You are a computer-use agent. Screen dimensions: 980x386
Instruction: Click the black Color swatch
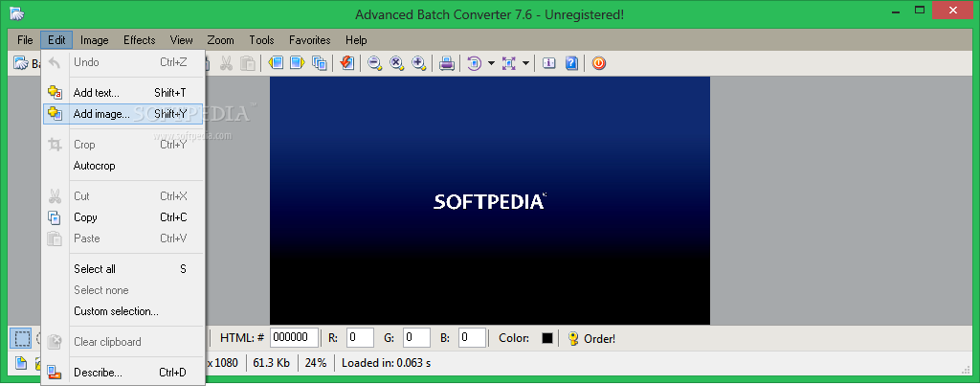point(546,338)
